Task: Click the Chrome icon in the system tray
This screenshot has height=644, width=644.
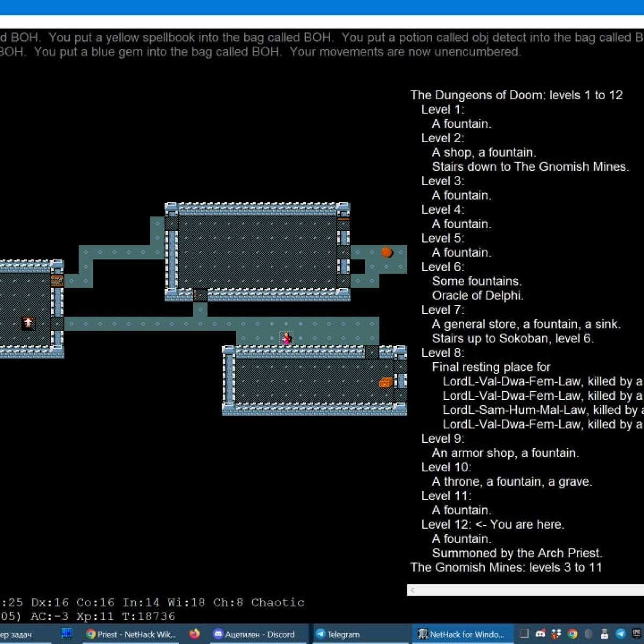Action: (573, 634)
